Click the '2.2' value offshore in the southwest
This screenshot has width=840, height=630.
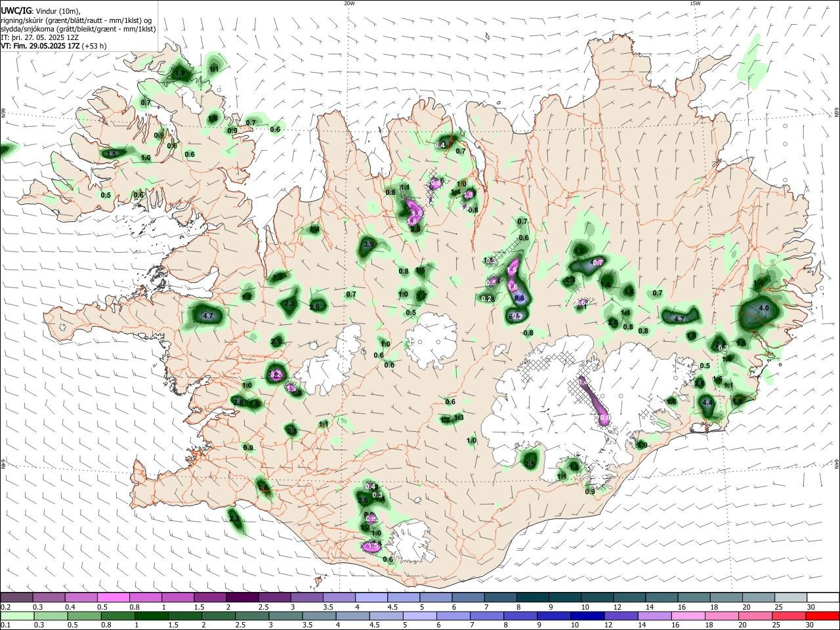pyautogui.click(x=234, y=518)
